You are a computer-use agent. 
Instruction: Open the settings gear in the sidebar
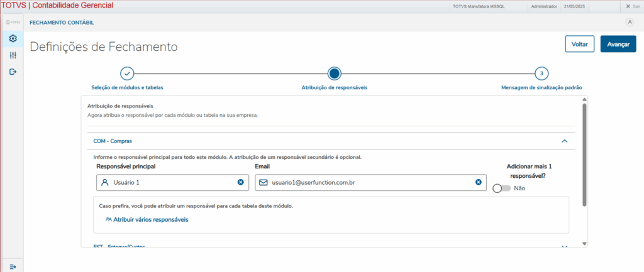pyautogui.click(x=13, y=38)
